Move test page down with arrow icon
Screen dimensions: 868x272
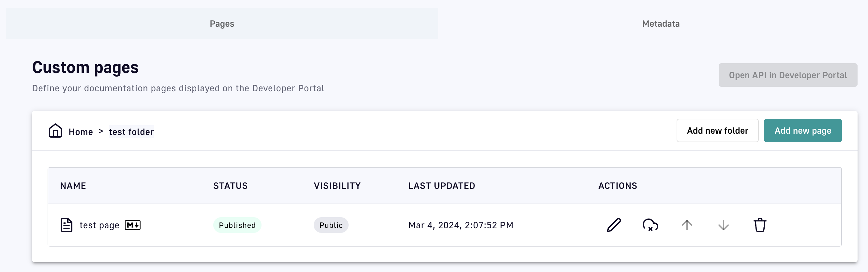tap(723, 225)
